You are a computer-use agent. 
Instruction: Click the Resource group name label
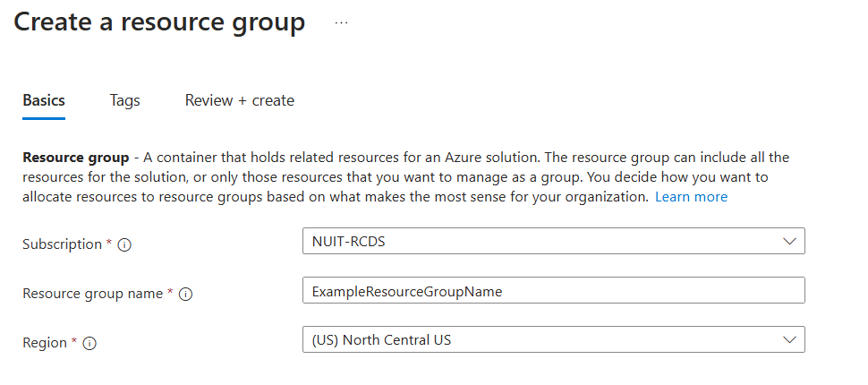92,294
